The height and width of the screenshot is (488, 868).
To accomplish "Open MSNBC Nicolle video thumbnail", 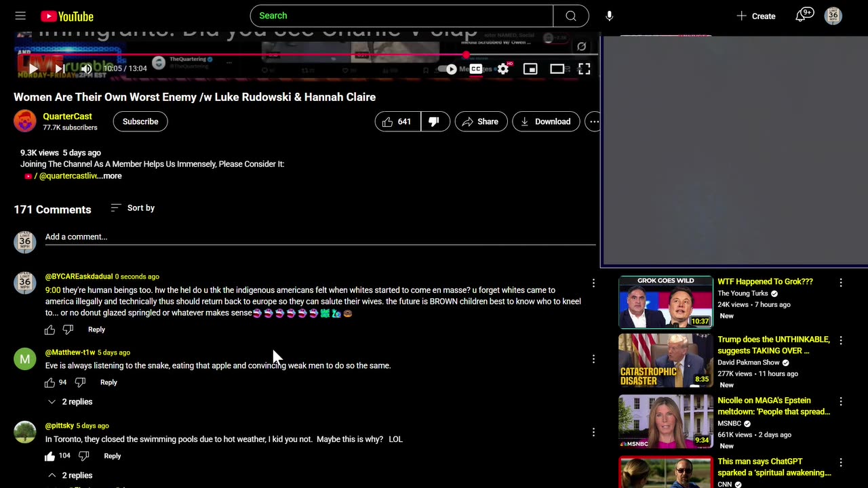I will (665, 421).
